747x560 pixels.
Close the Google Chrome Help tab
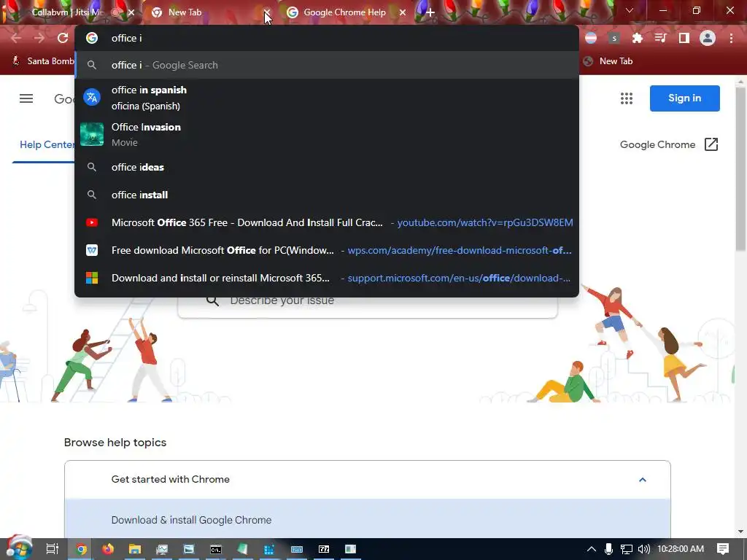click(403, 12)
